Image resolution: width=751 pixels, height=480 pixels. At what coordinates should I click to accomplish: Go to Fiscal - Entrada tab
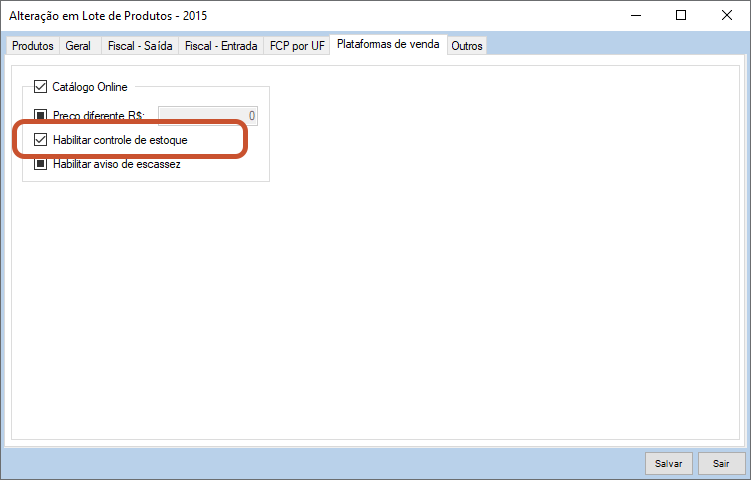(x=221, y=46)
